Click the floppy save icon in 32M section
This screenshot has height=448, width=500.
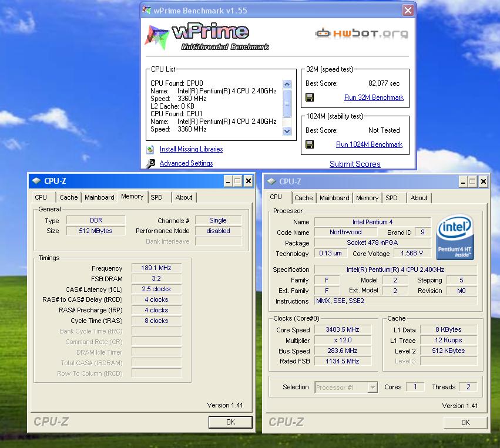310,97
